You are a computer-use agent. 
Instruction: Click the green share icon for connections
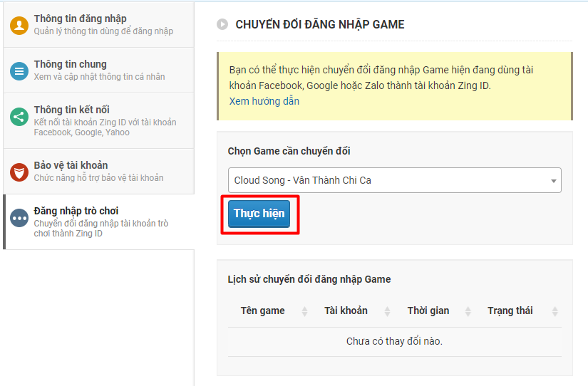(x=19, y=117)
